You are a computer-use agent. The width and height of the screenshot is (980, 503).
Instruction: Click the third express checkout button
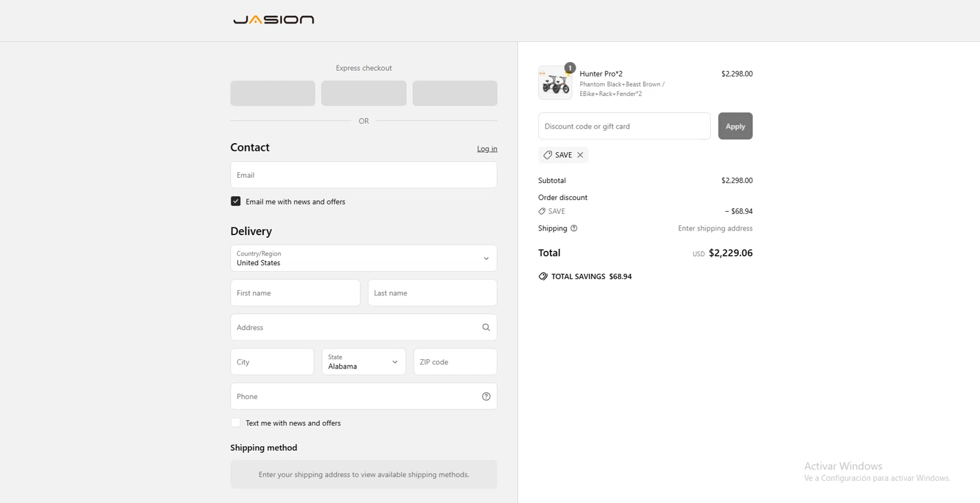click(455, 93)
